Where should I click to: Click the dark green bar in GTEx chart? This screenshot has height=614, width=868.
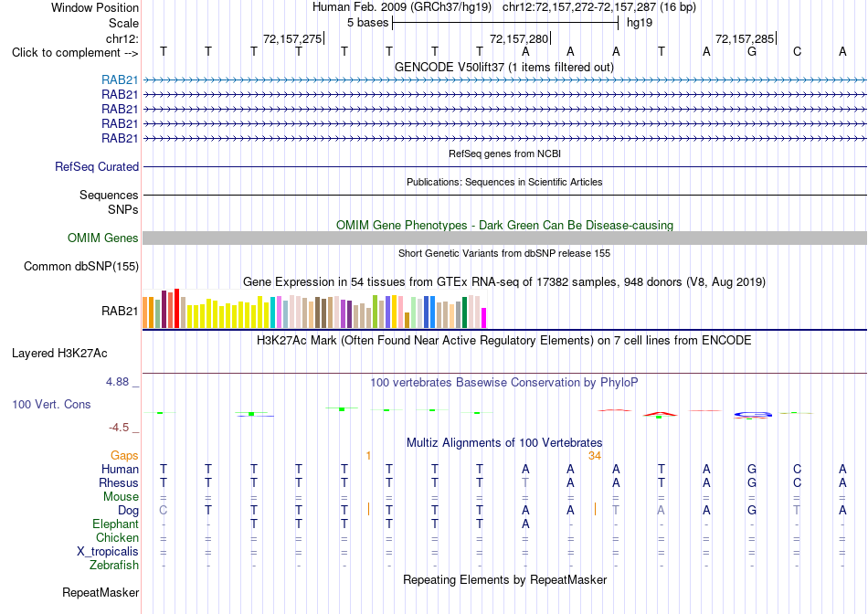(x=464, y=312)
